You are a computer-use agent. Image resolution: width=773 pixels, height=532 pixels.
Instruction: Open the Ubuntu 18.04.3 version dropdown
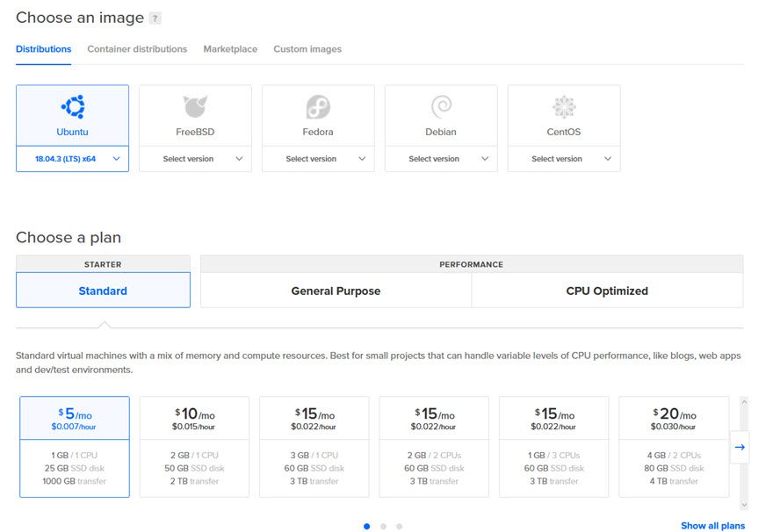click(x=72, y=159)
